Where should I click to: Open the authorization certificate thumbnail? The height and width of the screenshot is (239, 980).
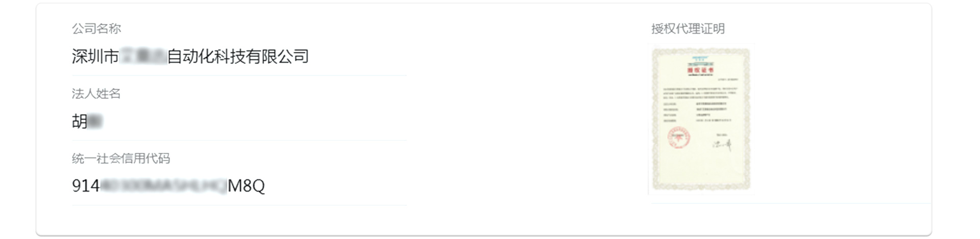coord(701,119)
